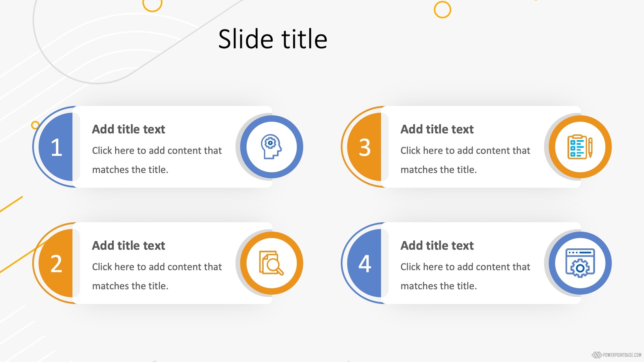Image resolution: width=644 pixels, height=362 pixels.
Task: Click the small orange circle beside card 1
Action: click(x=35, y=125)
